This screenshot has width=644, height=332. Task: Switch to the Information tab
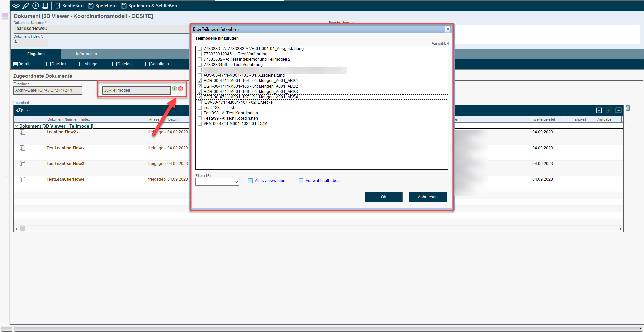point(86,54)
